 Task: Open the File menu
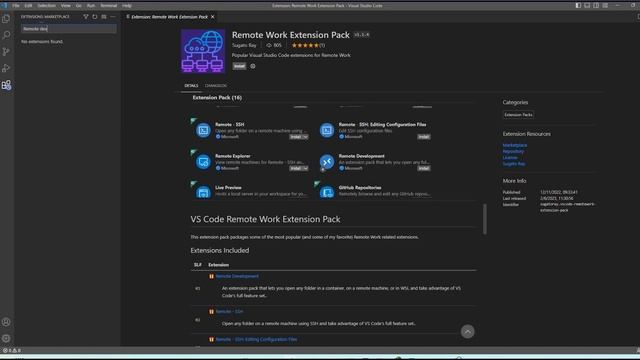[16, 6]
